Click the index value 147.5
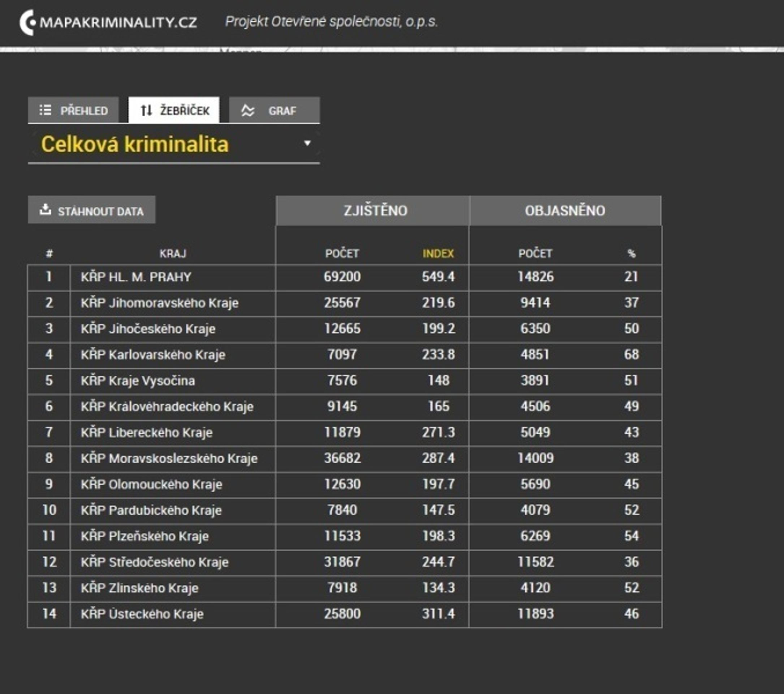784x694 pixels. coord(438,510)
